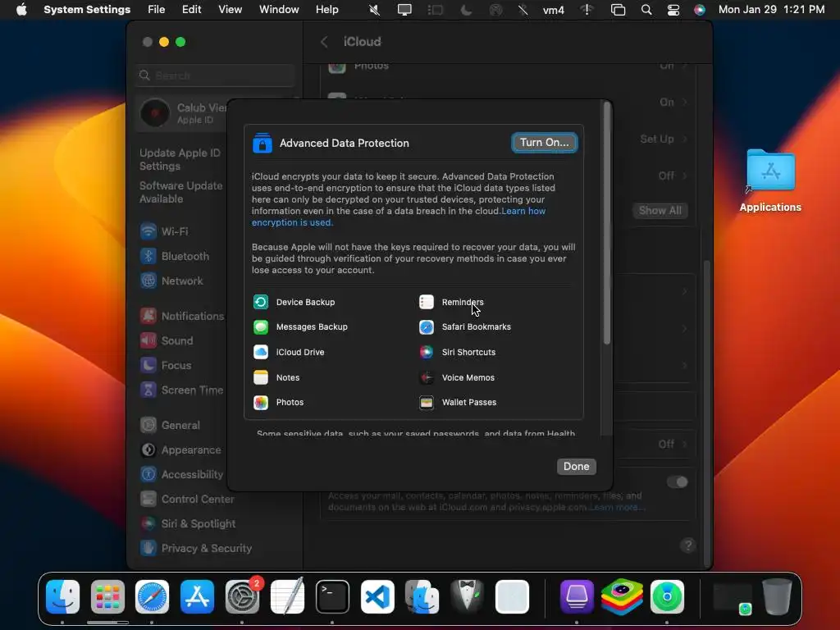Screen dimensions: 840x630
Task: Click the Photos icon in data list
Action: 261,402
